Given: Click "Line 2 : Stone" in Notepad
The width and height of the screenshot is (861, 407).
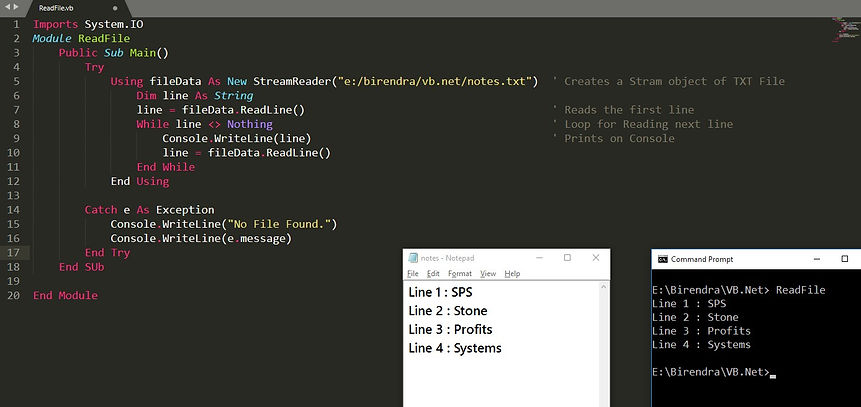Looking at the screenshot, I should [448, 311].
